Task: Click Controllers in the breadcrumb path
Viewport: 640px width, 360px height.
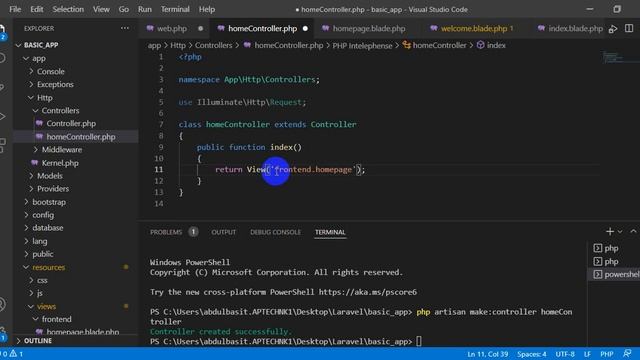Action: 213,45
